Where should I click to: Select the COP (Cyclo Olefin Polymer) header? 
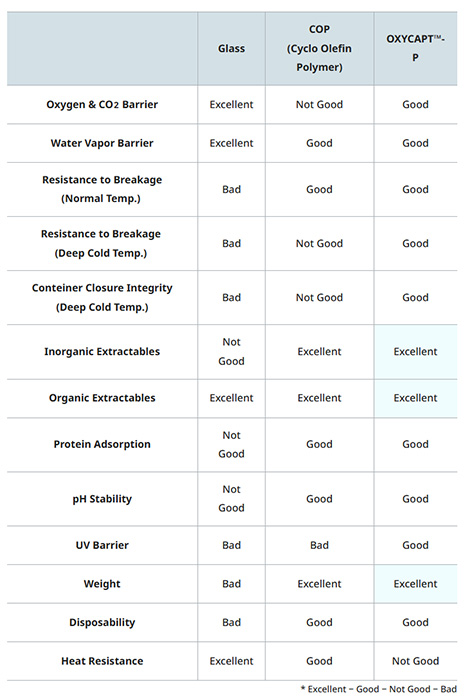click(x=319, y=48)
